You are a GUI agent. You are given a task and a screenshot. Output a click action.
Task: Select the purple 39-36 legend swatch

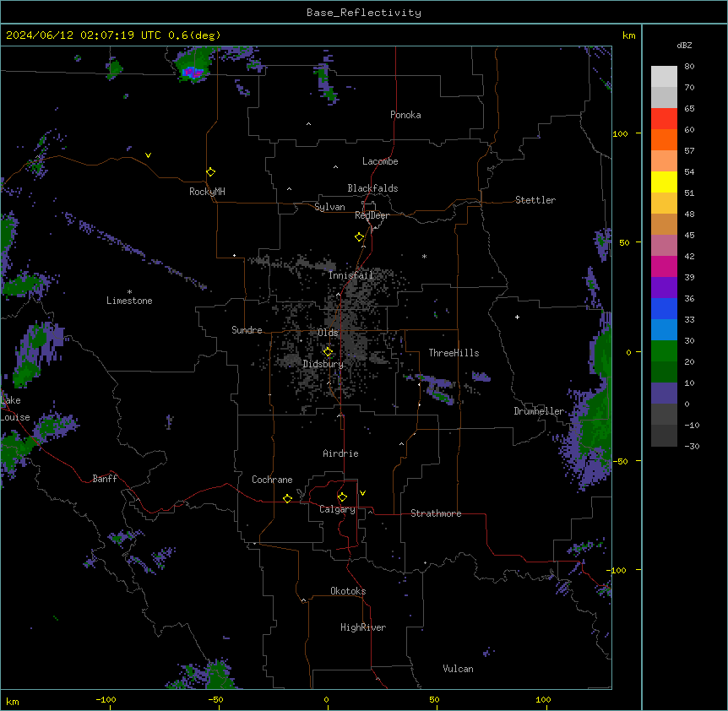(x=664, y=288)
